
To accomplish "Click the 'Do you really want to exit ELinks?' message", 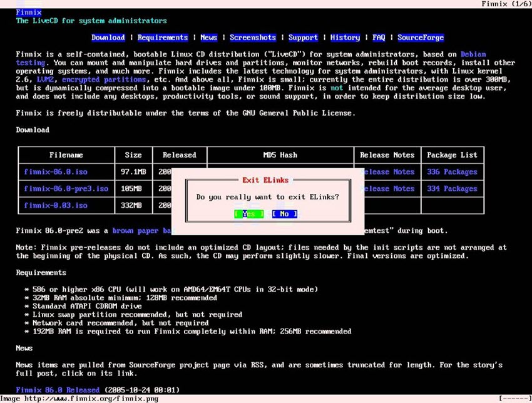I will 268,196.
